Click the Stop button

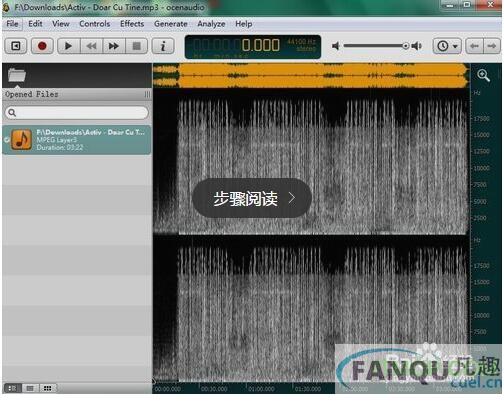pyautogui.click(x=136, y=46)
